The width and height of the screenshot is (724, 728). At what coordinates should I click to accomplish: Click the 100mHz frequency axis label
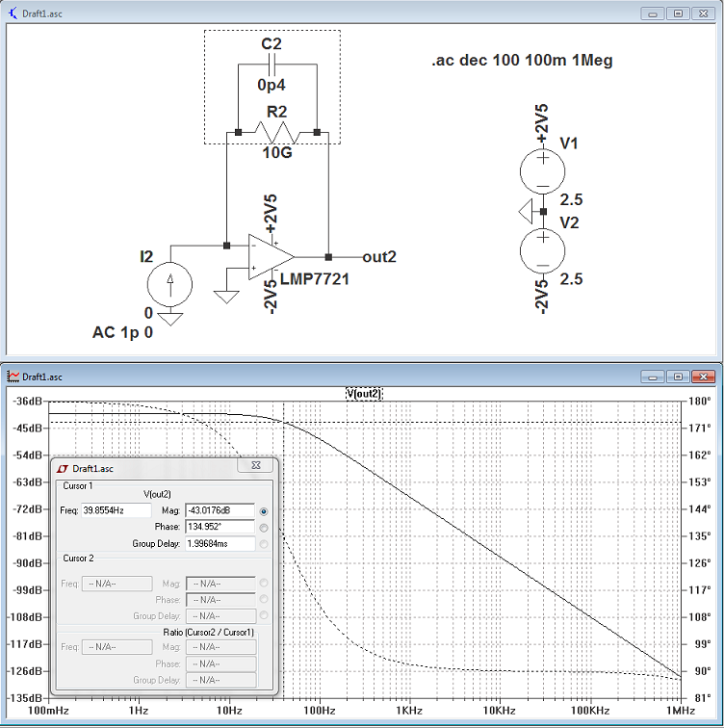tap(48, 711)
